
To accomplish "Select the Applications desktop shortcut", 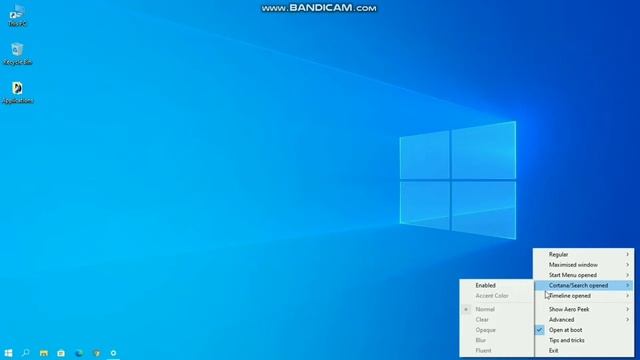I will [x=17, y=93].
